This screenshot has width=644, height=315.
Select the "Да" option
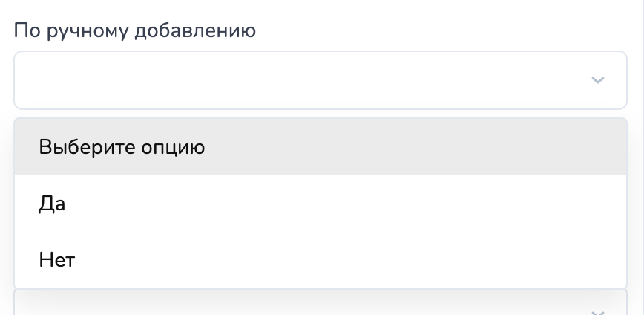tap(321, 204)
